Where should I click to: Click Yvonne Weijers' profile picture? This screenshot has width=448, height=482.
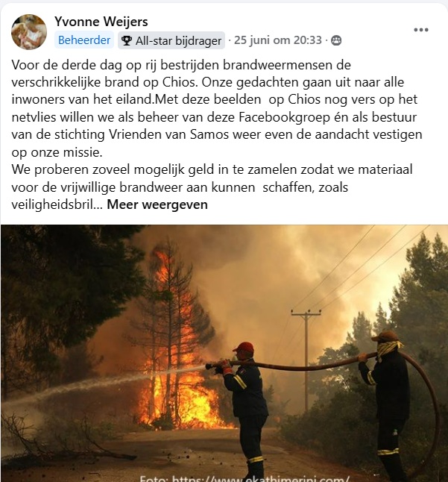point(29,31)
